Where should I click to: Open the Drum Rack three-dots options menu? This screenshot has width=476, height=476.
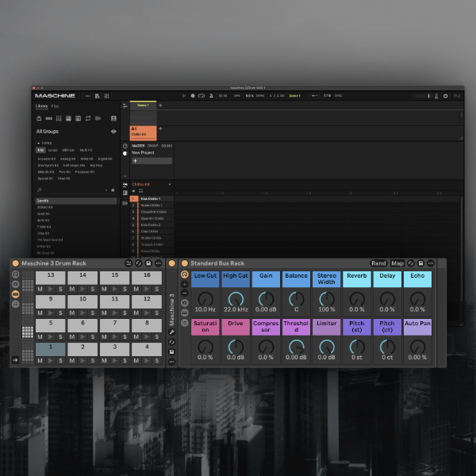(x=159, y=263)
